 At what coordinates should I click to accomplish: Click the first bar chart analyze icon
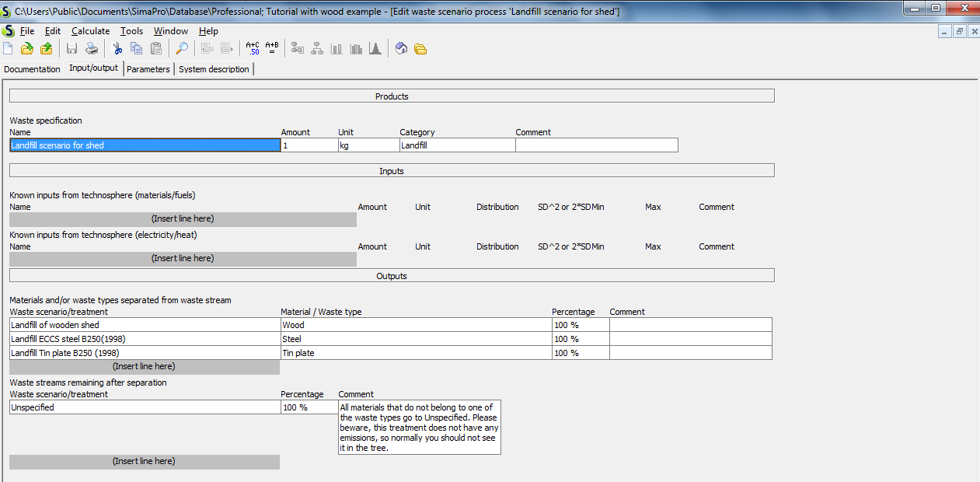337,49
